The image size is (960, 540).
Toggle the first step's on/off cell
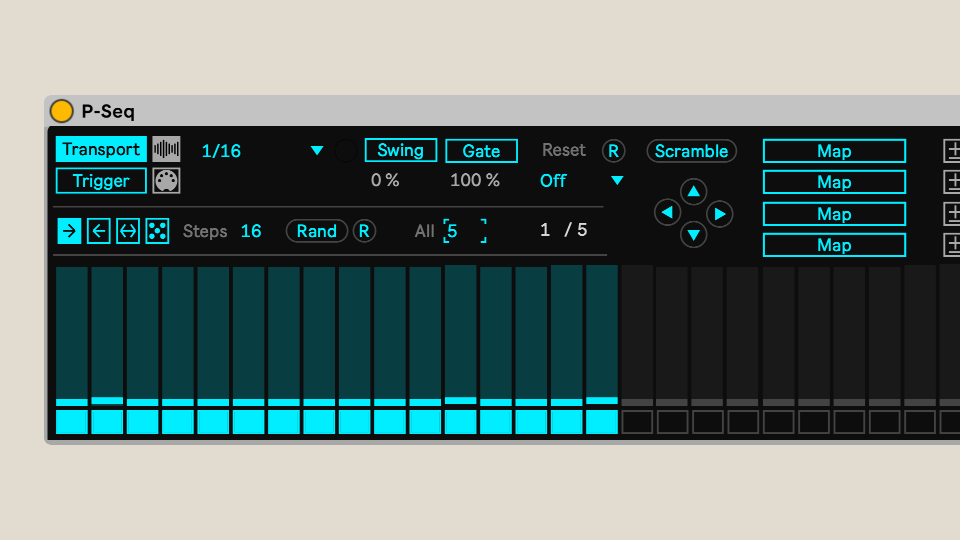tap(71, 421)
